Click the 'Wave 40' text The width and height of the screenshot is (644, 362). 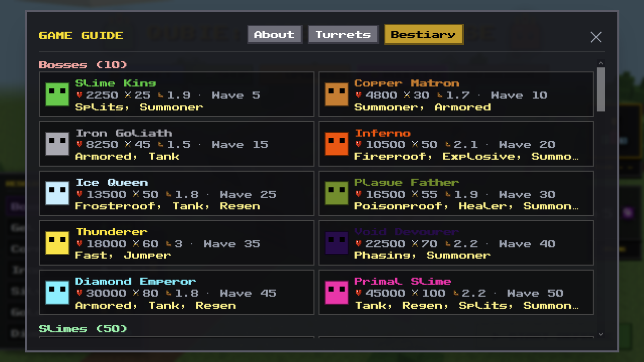527,244
